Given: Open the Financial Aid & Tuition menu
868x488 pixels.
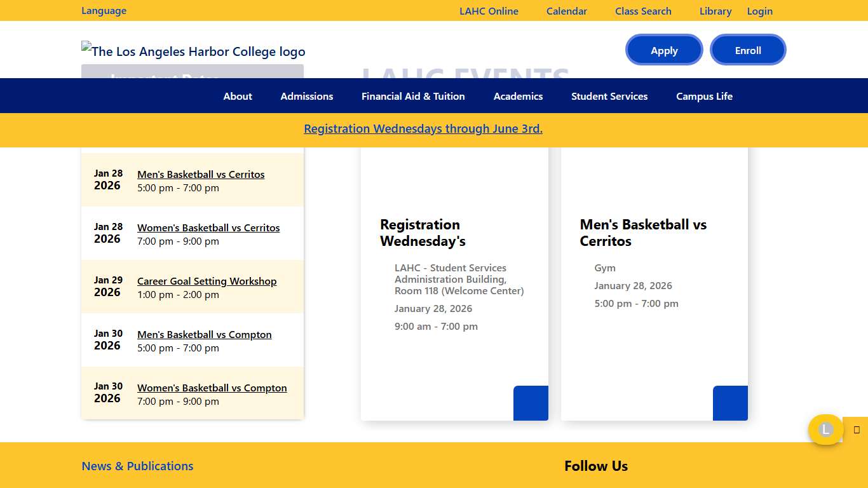Looking at the screenshot, I should tap(413, 96).
